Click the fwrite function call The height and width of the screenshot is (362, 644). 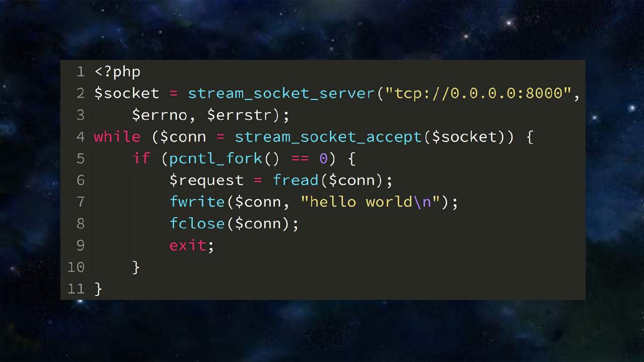(197, 202)
